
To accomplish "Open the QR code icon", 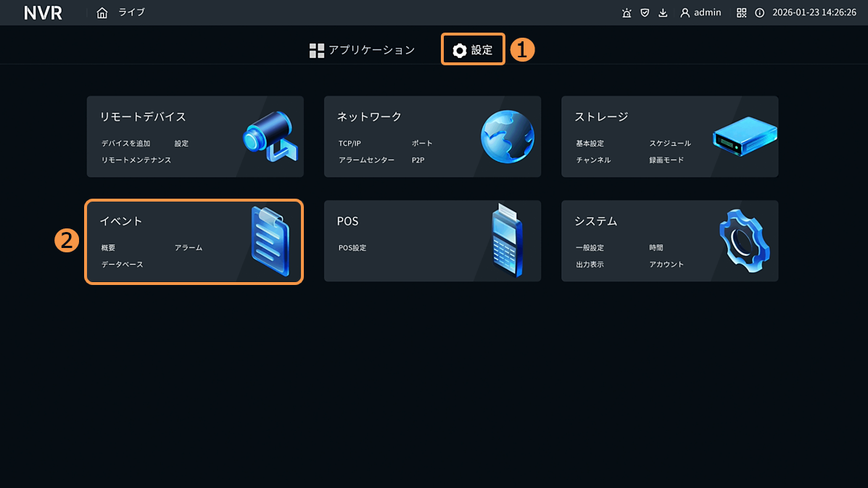I will (x=741, y=12).
